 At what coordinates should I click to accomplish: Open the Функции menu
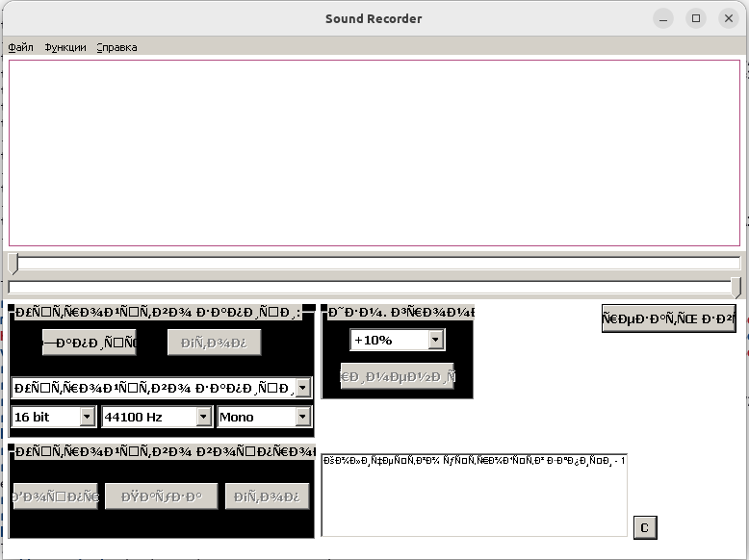tap(65, 47)
